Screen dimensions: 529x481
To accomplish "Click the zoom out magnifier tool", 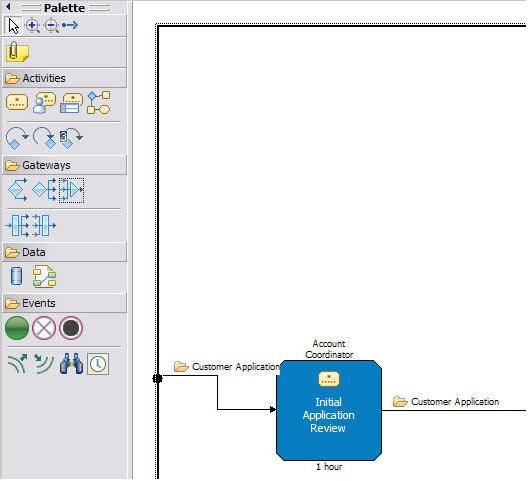I will pyautogui.click(x=52, y=26).
